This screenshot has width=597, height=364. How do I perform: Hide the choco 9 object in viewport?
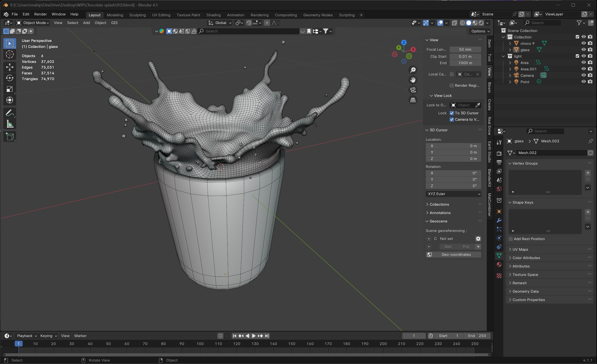[x=584, y=43]
